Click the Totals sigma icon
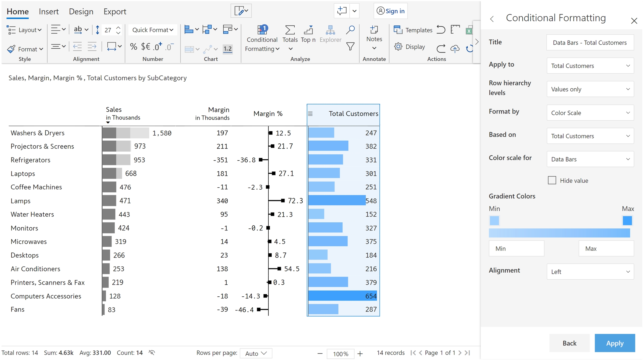This screenshot has width=644, height=361. pos(290,30)
